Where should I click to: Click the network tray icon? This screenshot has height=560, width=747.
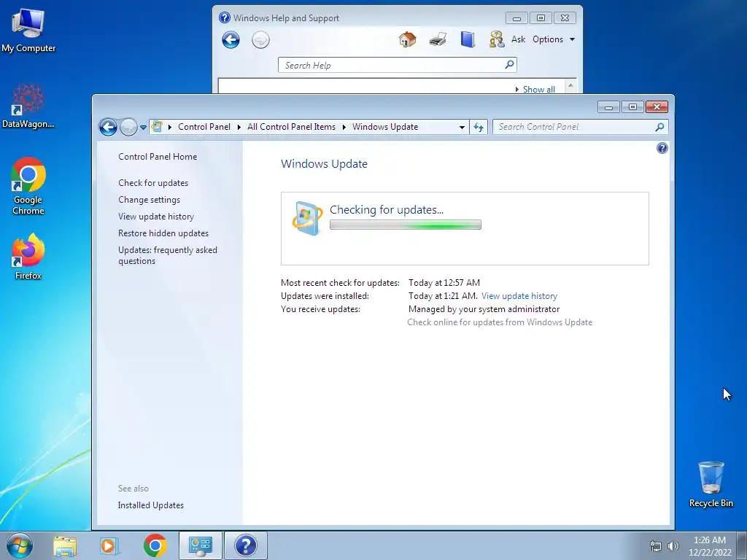click(x=656, y=546)
